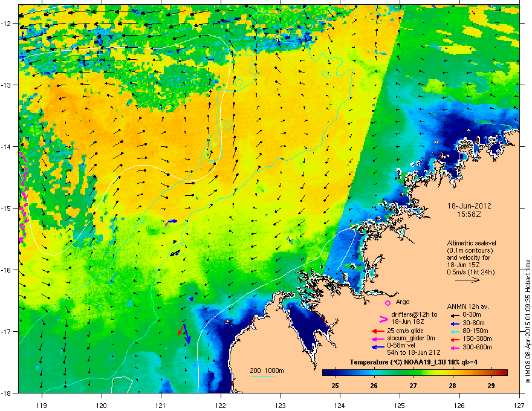Click the magenta ANMN 300-600m legend arrow
Screen dimensions: 532x411
click(455, 348)
